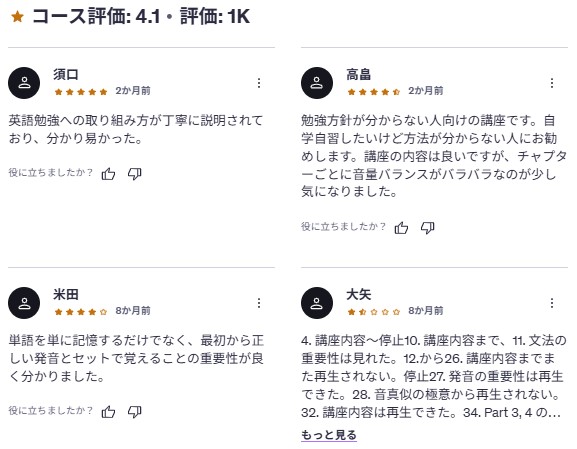Mark 米田's review as helpful

point(108,411)
